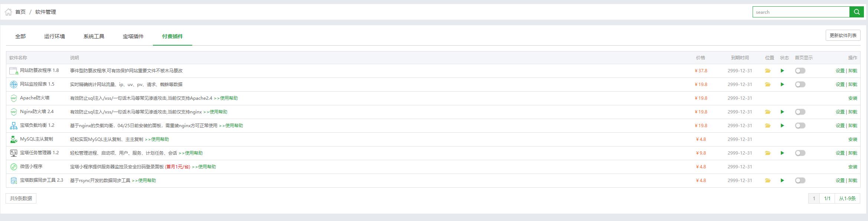Toggle homepage display for 宝塔数据同步工具
Image resolution: width=868 pixels, height=221 pixels.
[x=800, y=181]
